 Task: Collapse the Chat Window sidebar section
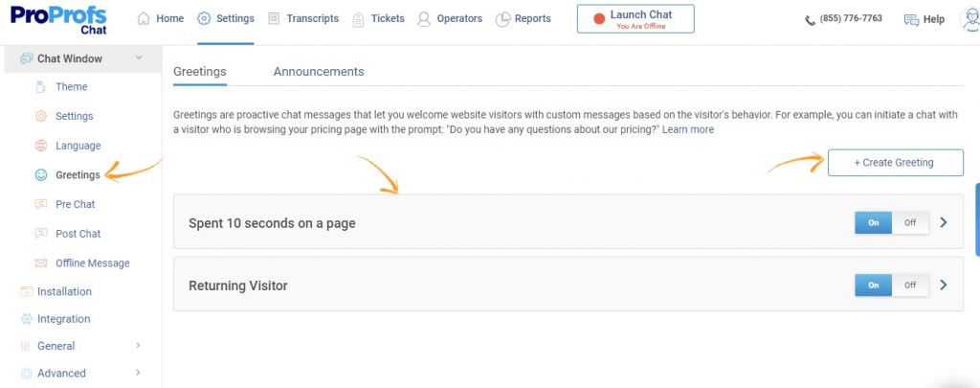[139, 58]
